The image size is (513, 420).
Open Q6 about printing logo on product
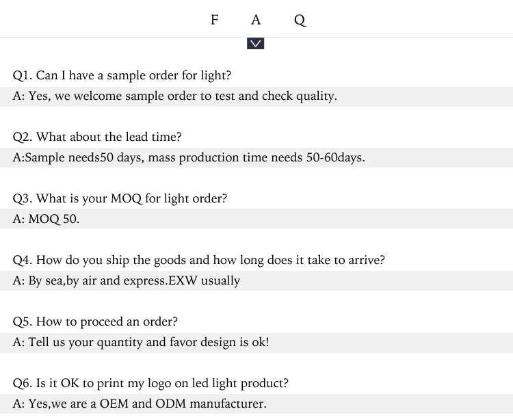pyautogui.click(x=150, y=383)
